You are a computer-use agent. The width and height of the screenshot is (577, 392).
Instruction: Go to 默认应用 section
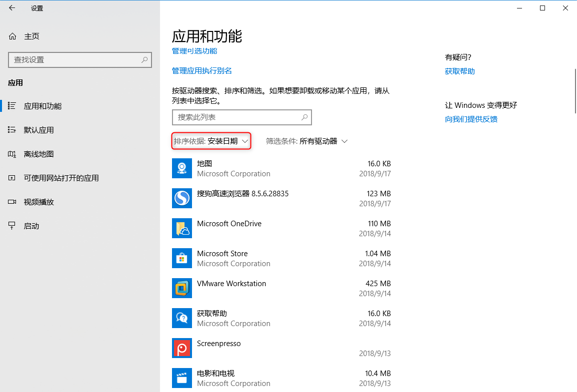click(80, 130)
